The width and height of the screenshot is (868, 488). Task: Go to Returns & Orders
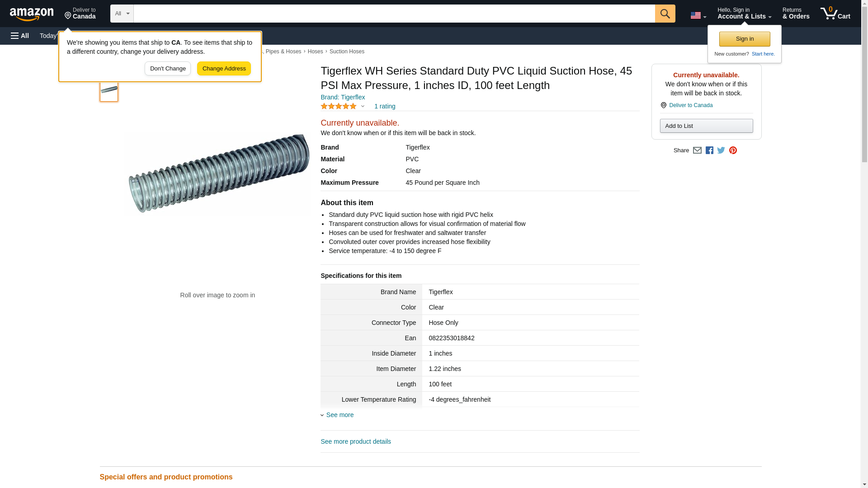[796, 14]
